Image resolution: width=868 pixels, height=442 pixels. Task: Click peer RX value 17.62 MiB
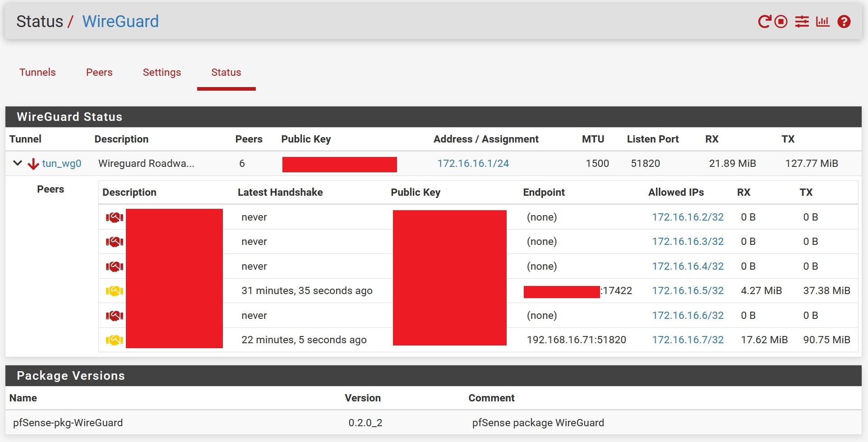point(764,340)
